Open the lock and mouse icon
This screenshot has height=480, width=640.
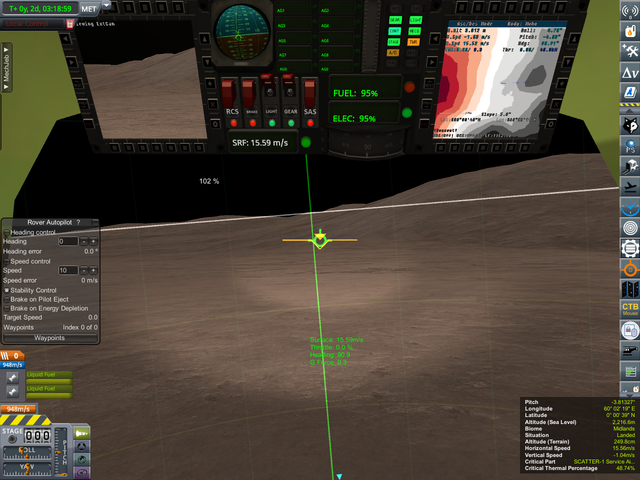(x=630, y=330)
